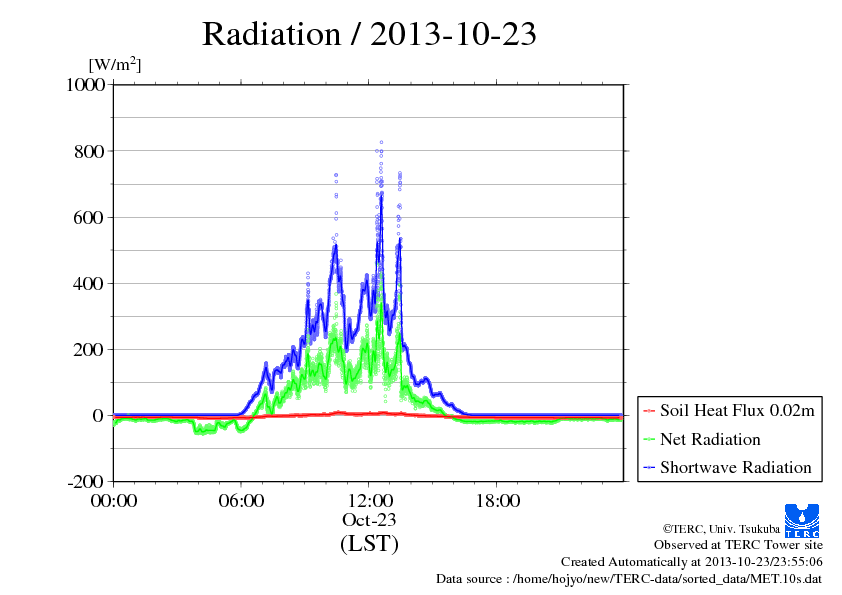Click the y-axis label '800'
The height and width of the screenshot is (595, 842).
pyautogui.click(x=89, y=151)
